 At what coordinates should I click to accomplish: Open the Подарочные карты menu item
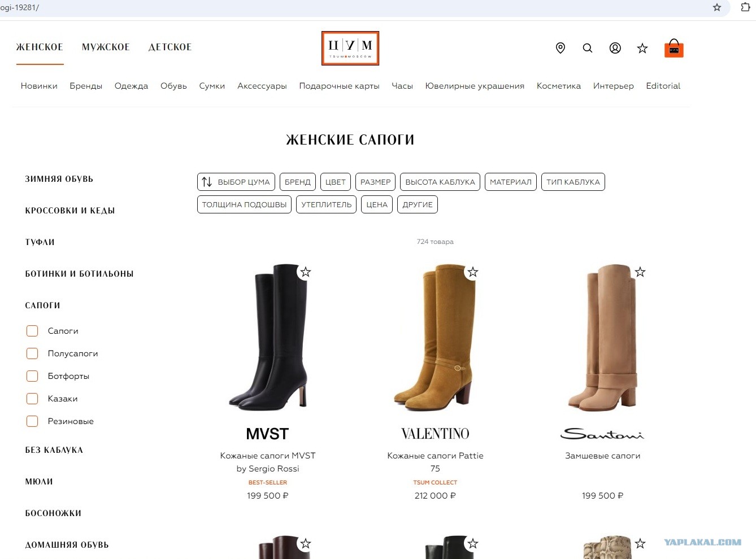tap(339, 86)
